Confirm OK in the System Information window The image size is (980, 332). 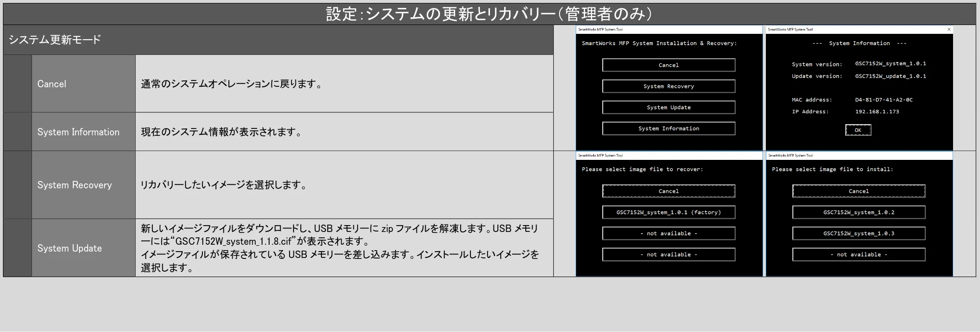(858, 130)
